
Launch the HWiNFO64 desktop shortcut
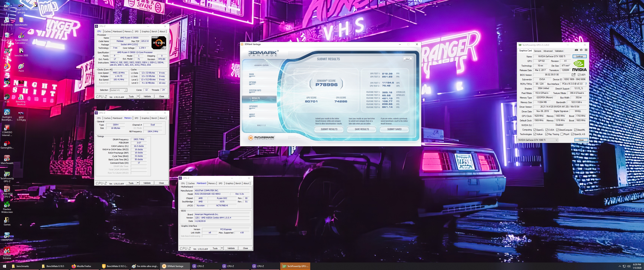coord(7,237)
